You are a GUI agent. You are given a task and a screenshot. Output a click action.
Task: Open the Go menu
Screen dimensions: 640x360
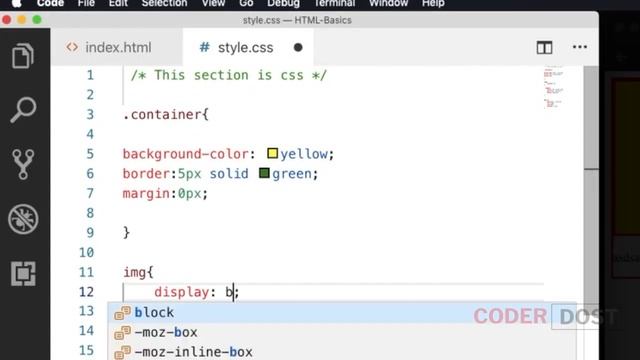[246, 4]
